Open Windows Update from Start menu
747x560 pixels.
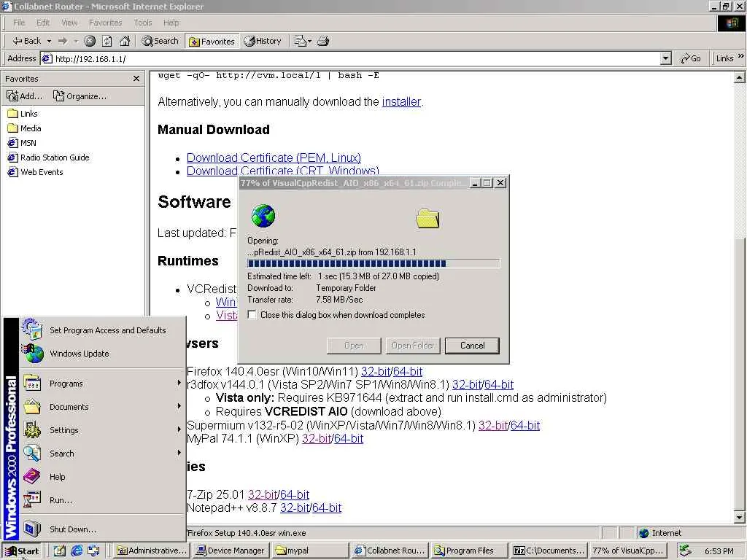coord(102,354)
